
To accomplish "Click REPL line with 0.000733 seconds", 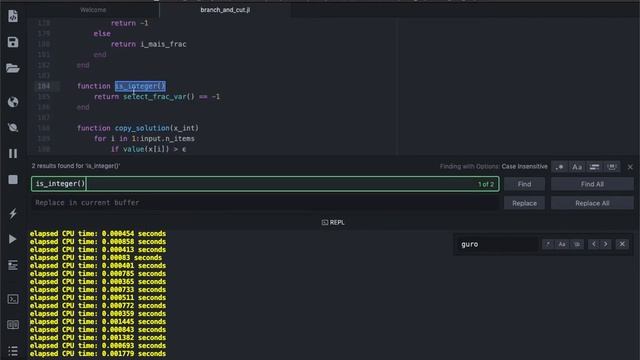I will tap(98, 289).
